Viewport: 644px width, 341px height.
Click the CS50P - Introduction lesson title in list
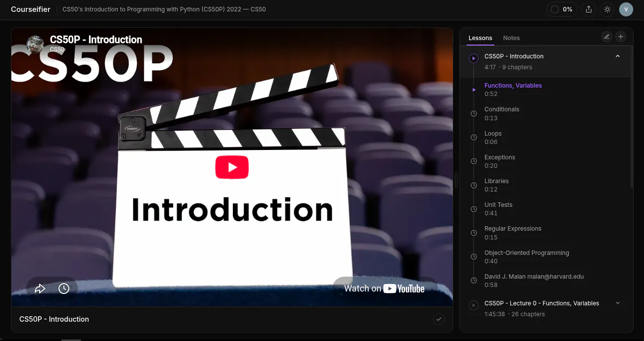(x=514, y=56)
